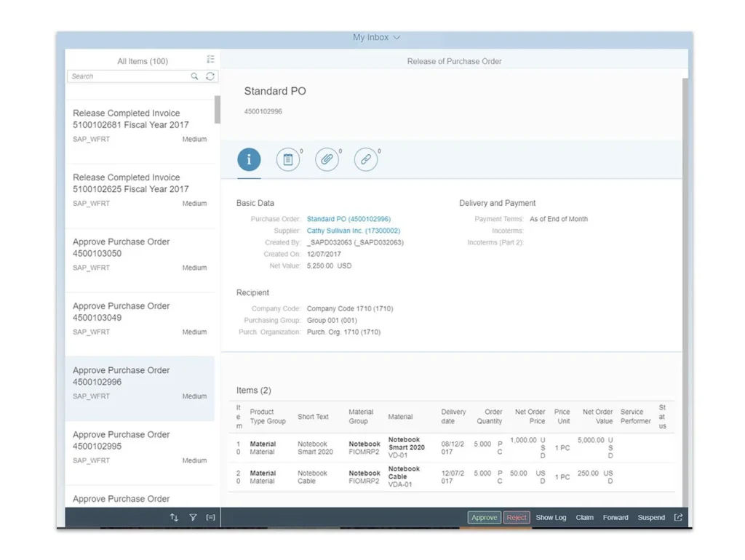Click the Net Order Value column header

(x=597, y=417)
